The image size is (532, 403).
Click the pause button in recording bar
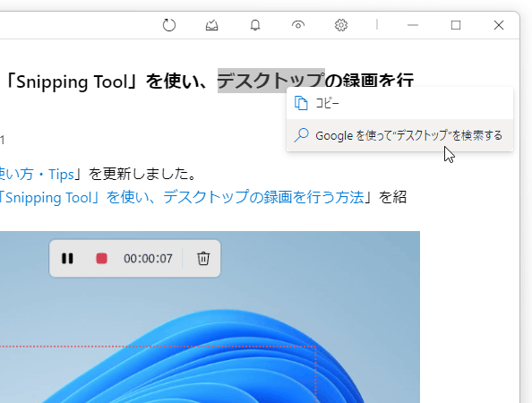click(x=67, y=259)
